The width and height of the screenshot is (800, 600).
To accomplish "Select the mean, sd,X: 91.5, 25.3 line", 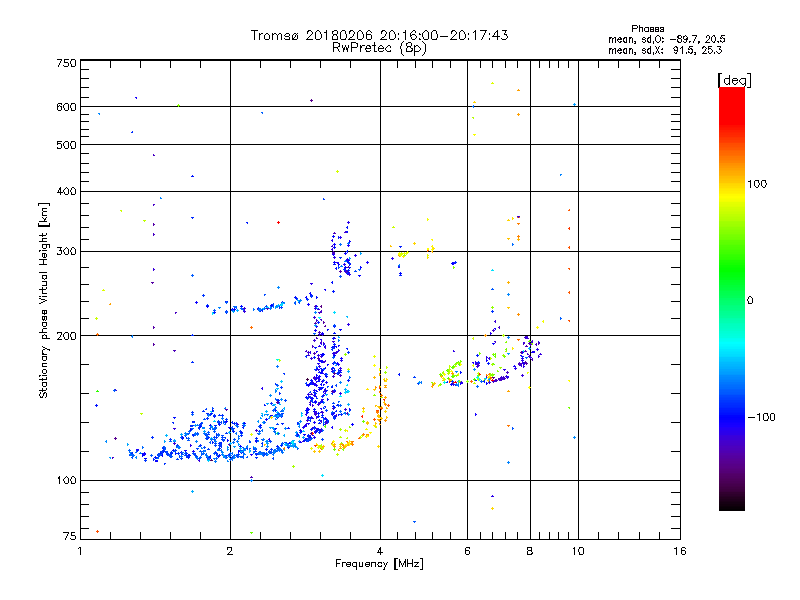I will click(665, 50).
